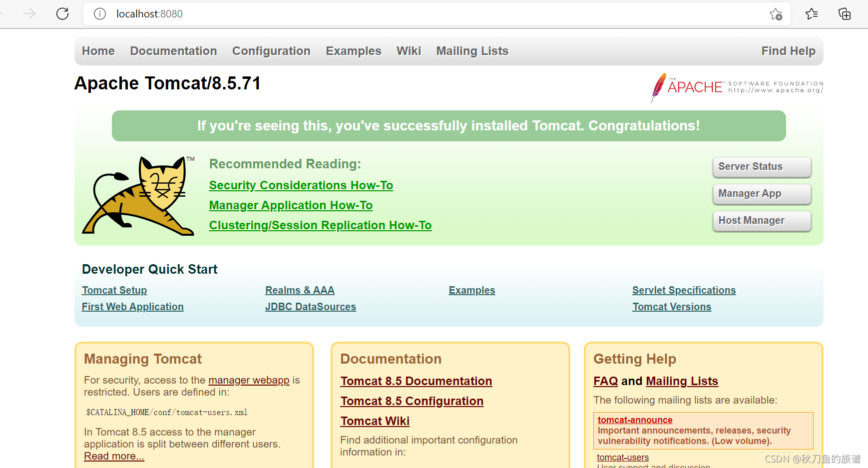Click the Apache Tomcat/8.5.71 heading
The image size is (868, 468).
coord(167,83)
